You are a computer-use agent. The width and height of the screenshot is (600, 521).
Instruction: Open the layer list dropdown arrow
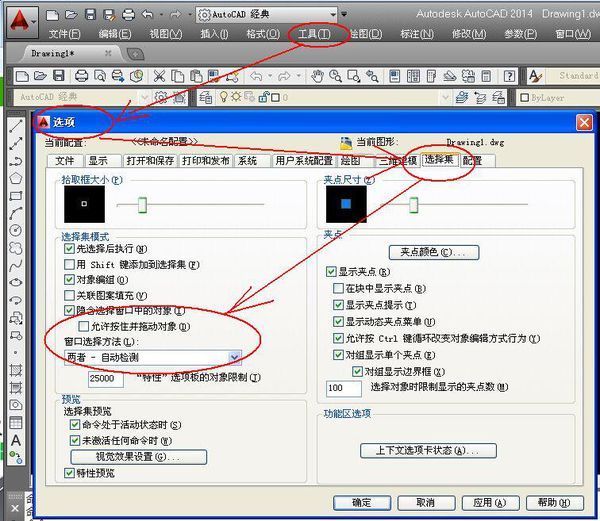tap(445, 98)
